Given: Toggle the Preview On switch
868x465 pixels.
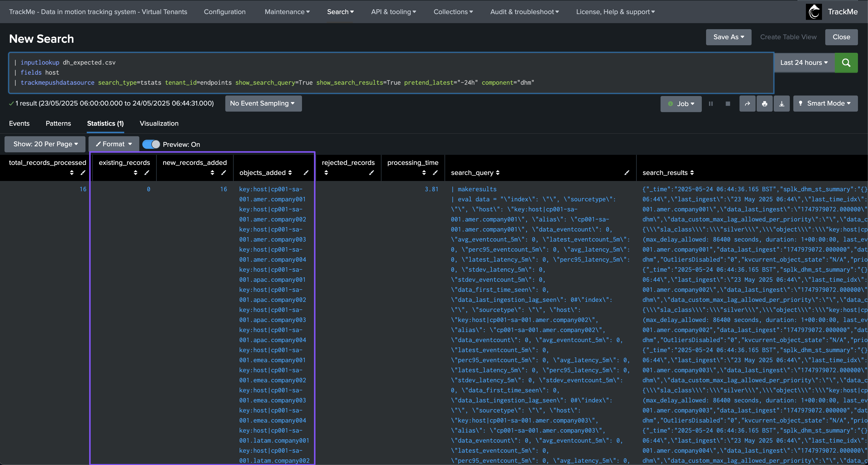Looking at the screenshot, I should [x=151, y=145].
